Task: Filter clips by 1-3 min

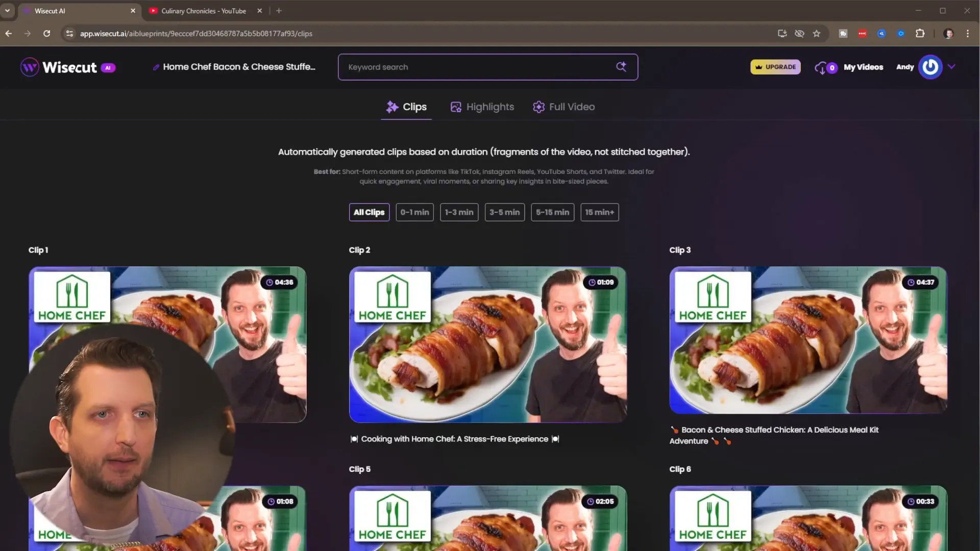Action: click(459, 212)
